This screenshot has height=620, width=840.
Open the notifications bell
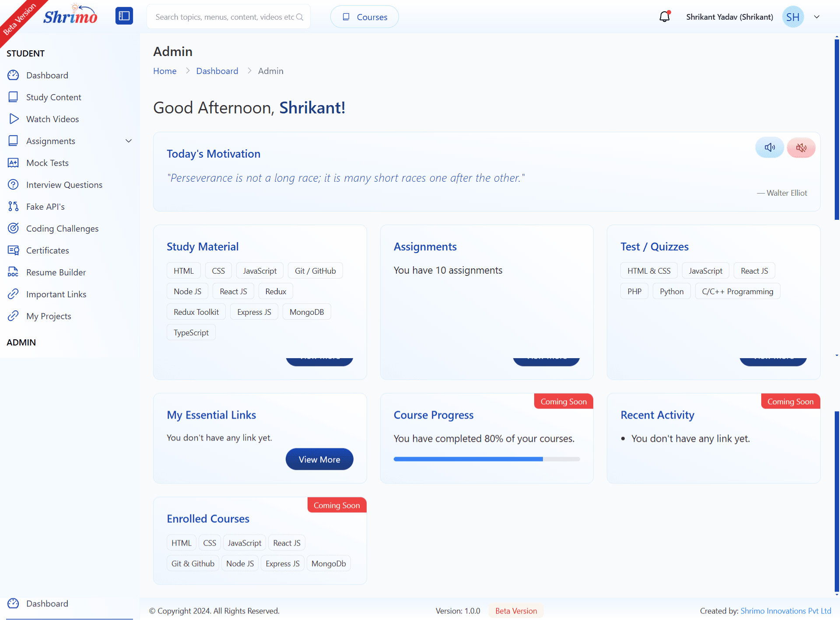pyautogui.click(x=665, y=16)
